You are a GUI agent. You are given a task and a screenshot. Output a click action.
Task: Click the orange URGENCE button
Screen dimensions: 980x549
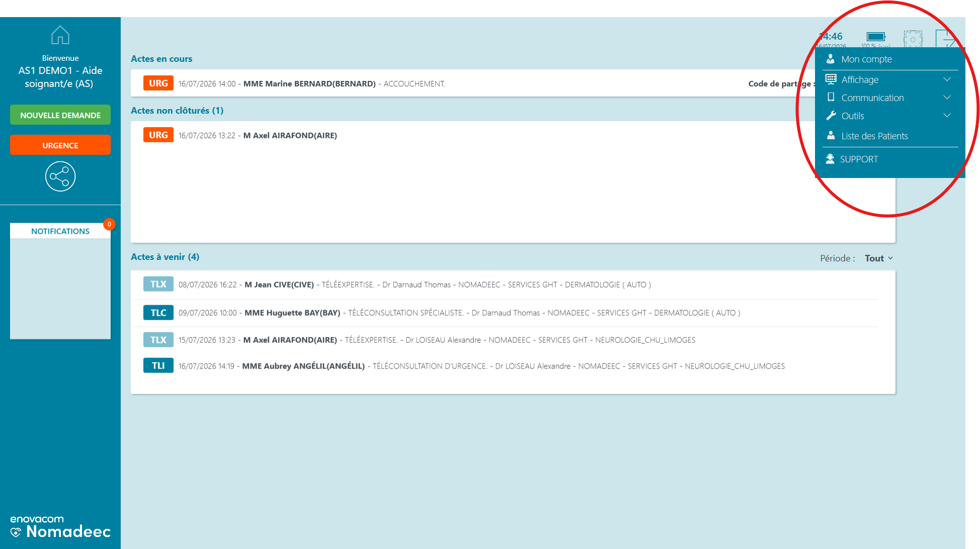pos(60,145)
